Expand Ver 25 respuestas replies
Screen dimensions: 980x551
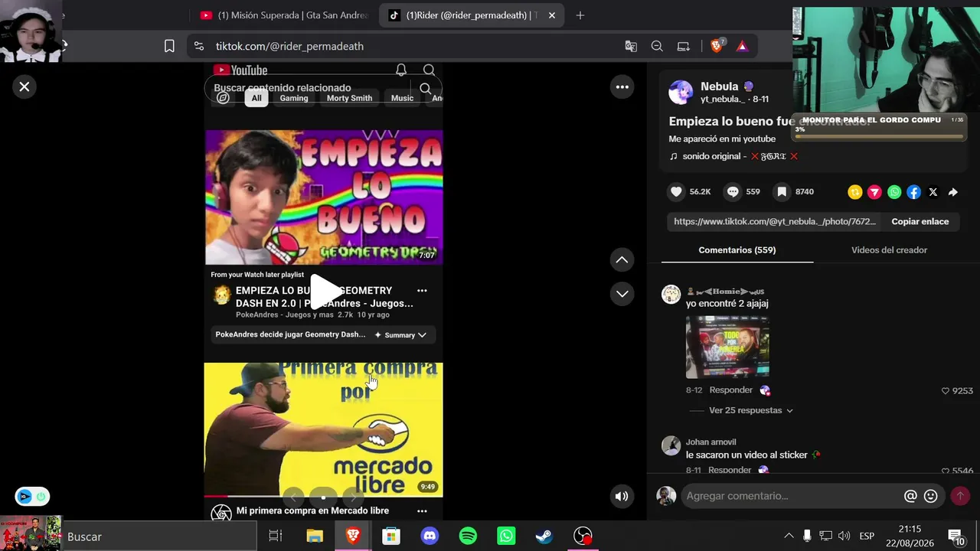coord(751,410)
